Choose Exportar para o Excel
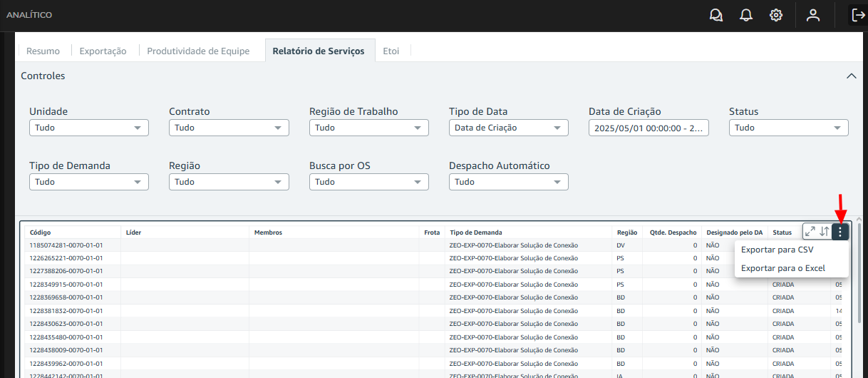 [x=782, y=268]
